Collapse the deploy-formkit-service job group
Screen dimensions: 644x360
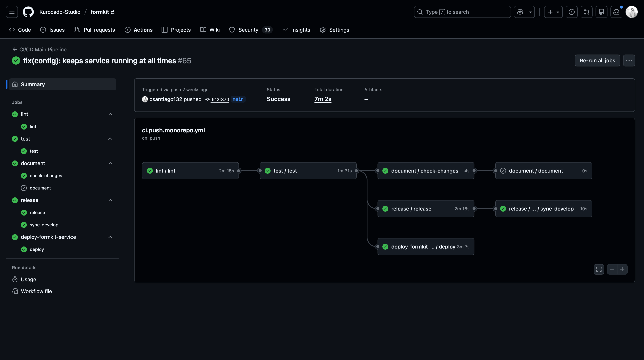point(110,237)
